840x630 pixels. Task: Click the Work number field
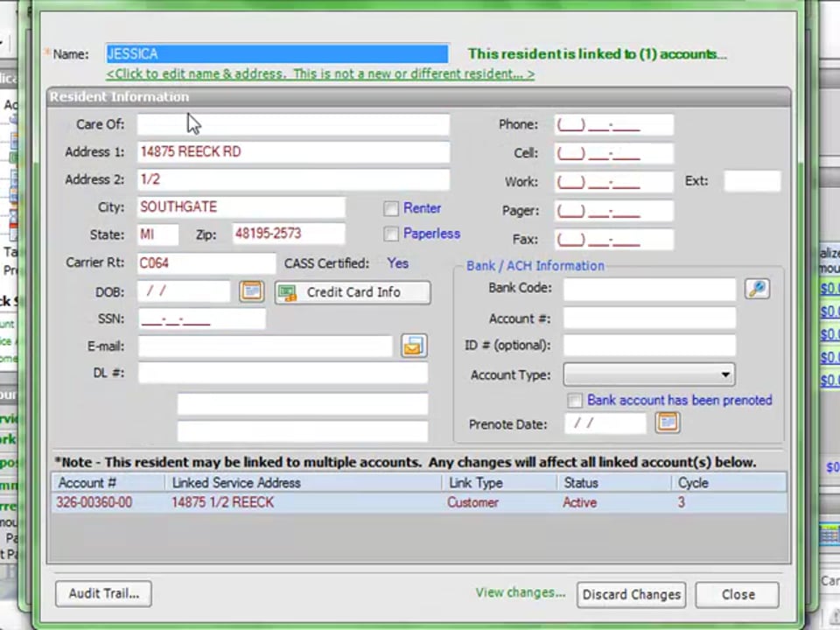[x=614, y=182]
